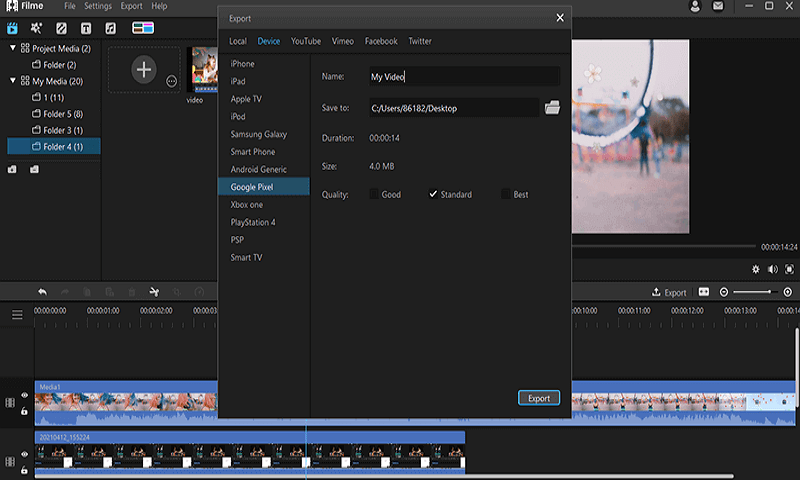Click the timeline zoom out minus icon
Image resolution: width=800 pixels, height=480 pixels.
[723, 292]
